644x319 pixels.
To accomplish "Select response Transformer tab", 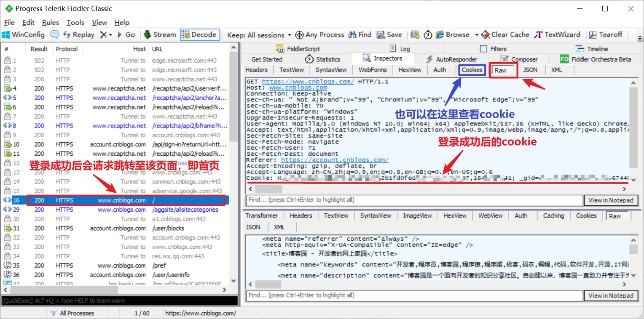I will pyautogui.click(x=262, y=215).
